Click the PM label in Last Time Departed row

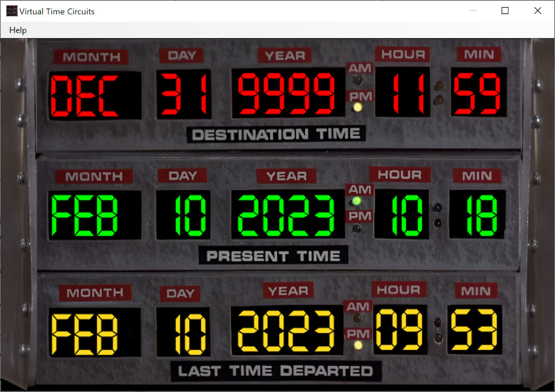coord(358,334)
